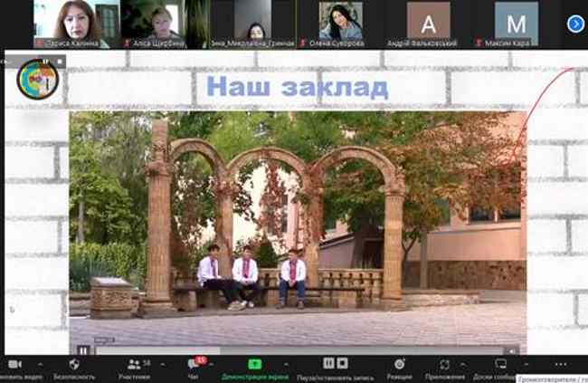Image resolution: width=588 pixels, height=383 pixels.
Task: Expand the arrow next to Приложения
Action: (463, 364)
